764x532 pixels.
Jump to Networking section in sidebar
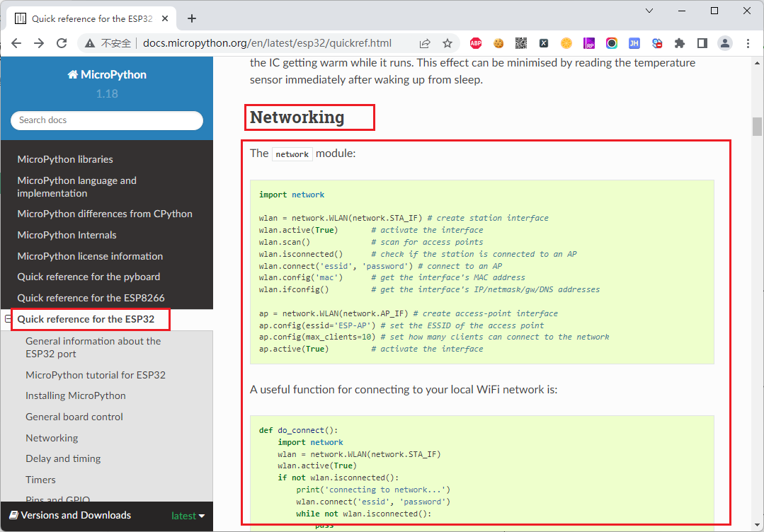(x=52, y=438)
